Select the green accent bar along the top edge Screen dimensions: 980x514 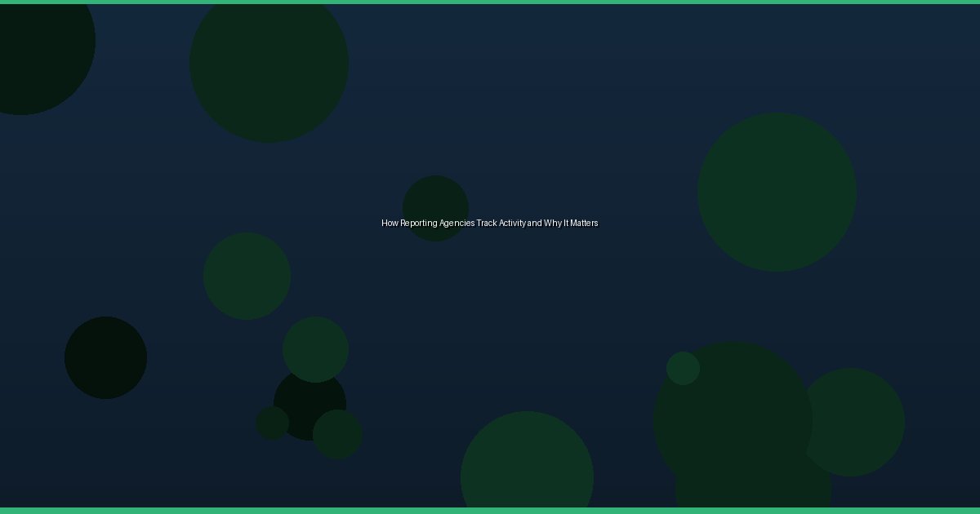pos(490,2)
